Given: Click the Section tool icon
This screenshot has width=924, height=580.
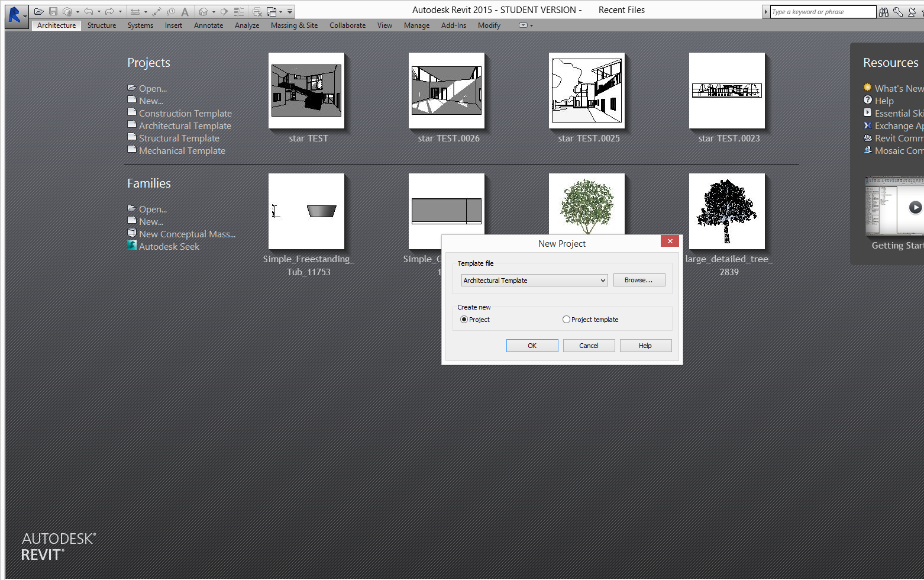Looking at the screenshot, I should tap(224, 12).
